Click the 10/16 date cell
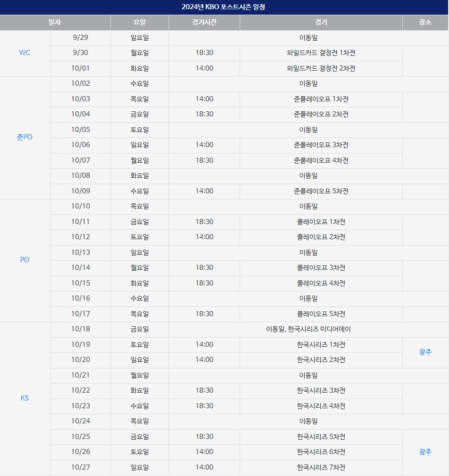The image size is (449, 476). [81, 298]
